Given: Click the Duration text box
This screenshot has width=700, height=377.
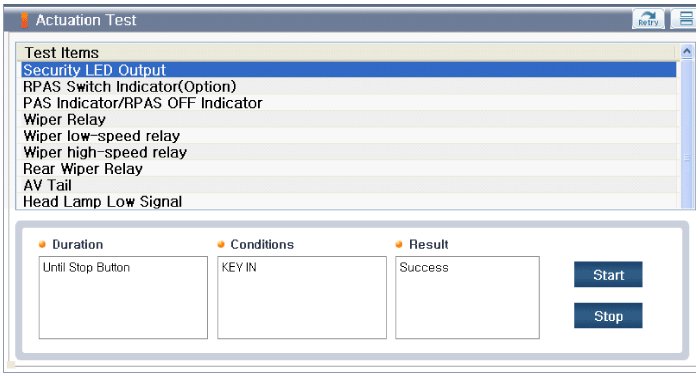Looking at the screenshot, I should (x=123, y=297).
